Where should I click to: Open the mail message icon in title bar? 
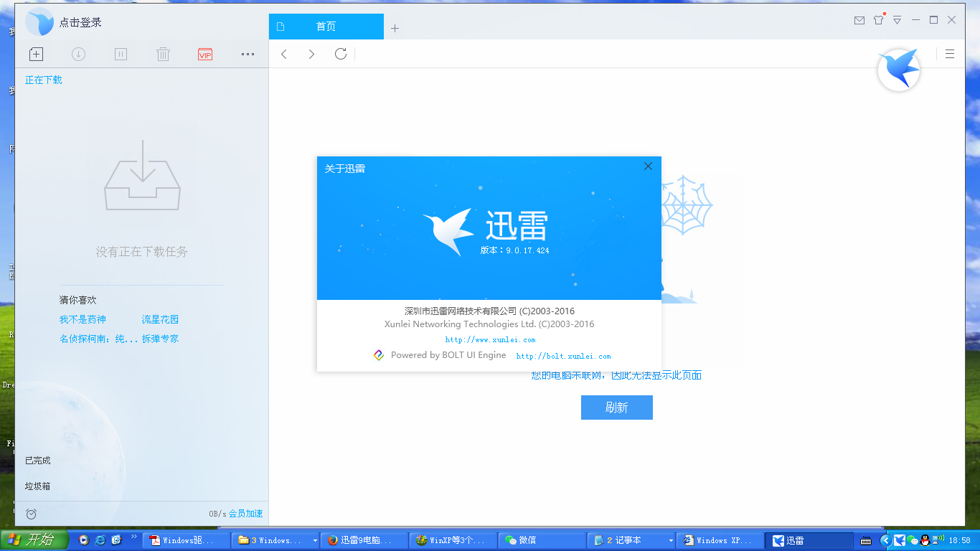pyautogui.click(x=859, y=20)
